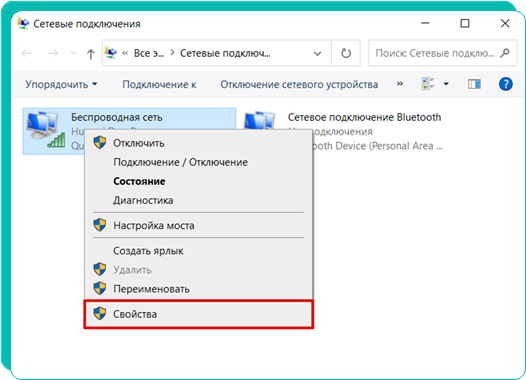Open Help with the question mark
This screenshot has width=526, height=380.
(506, 84)
